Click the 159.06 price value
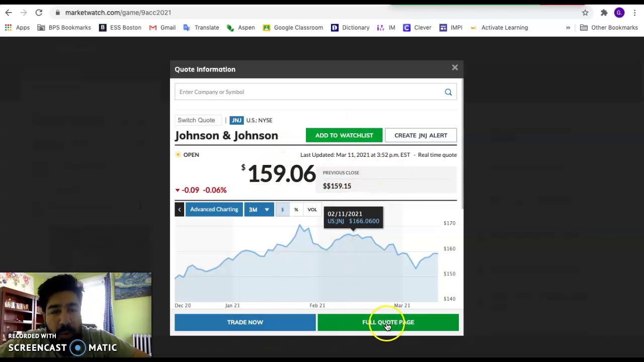Image resolution: width=644 pixels, height=362 pixels. tap(282, 174)
